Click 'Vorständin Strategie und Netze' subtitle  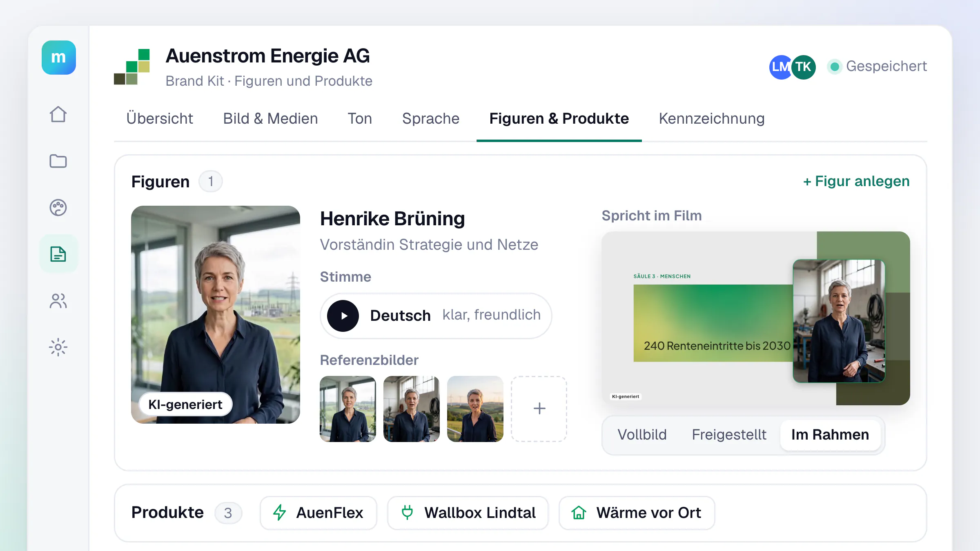[429, 244]
